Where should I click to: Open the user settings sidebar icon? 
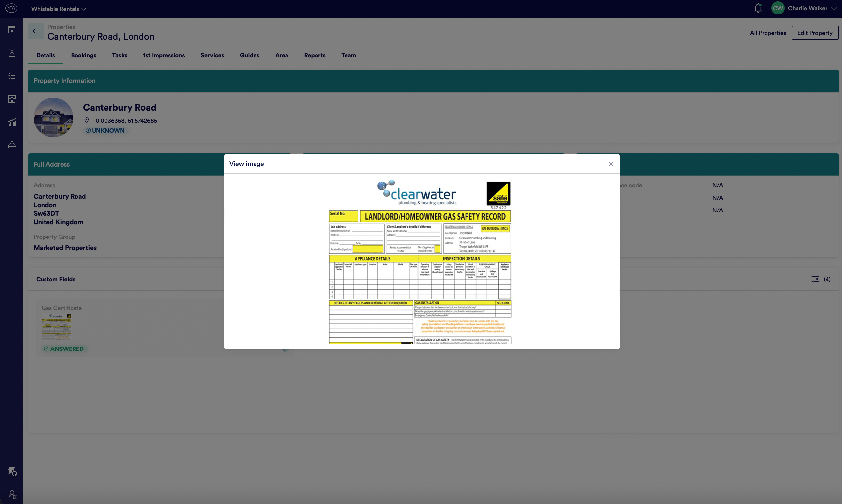pyautogui.click(x=12, y=494)
